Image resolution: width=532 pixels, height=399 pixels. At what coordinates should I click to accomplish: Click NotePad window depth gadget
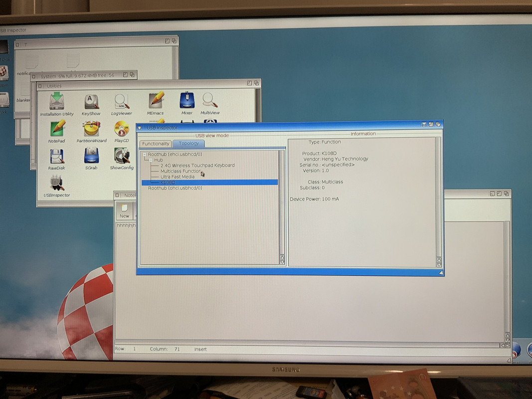(x=506, y=194)
